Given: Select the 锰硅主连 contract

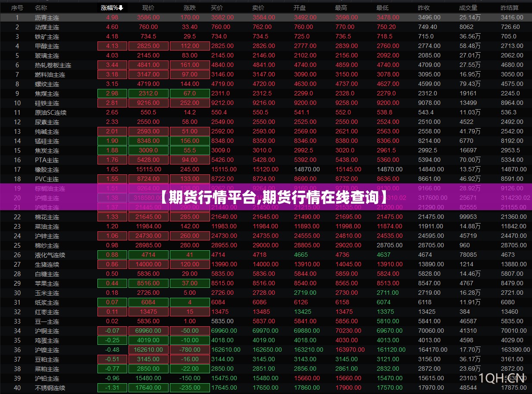Looking at the screenshot, I should coord(47,141).
